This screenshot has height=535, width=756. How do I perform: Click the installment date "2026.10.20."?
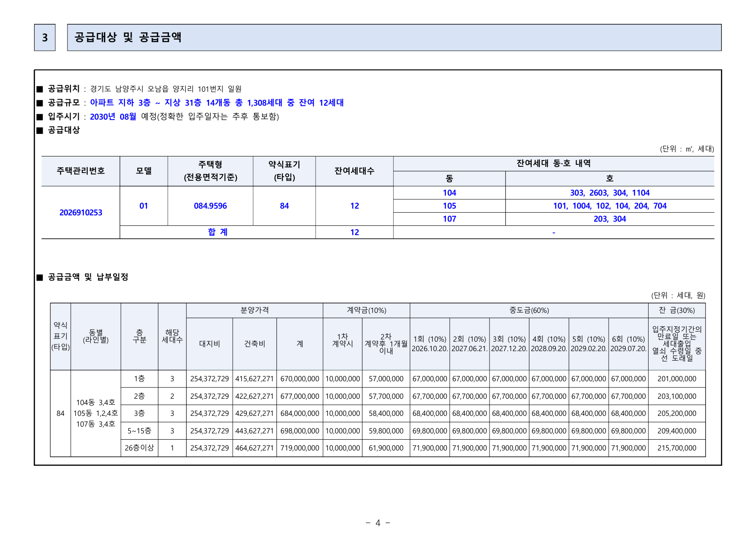(430, 349)
